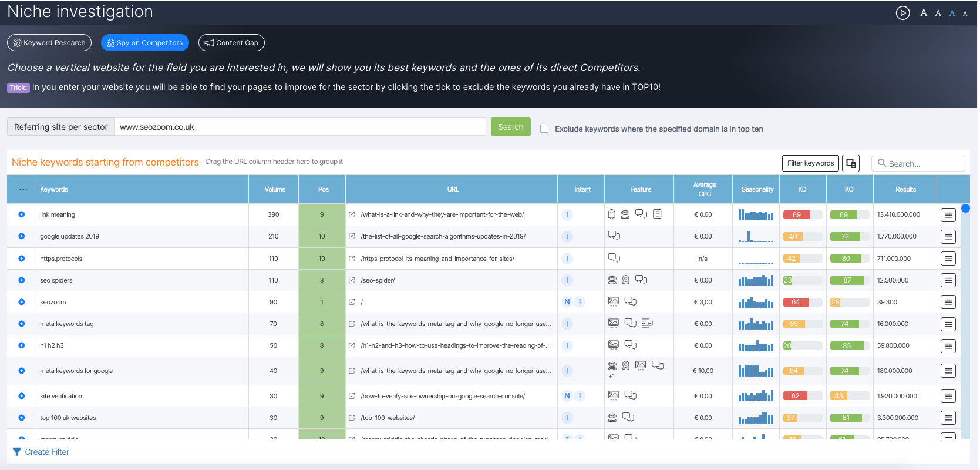Open row menu icon for link meaning
The image size is (980, 470).
click(x=948, y=215)
